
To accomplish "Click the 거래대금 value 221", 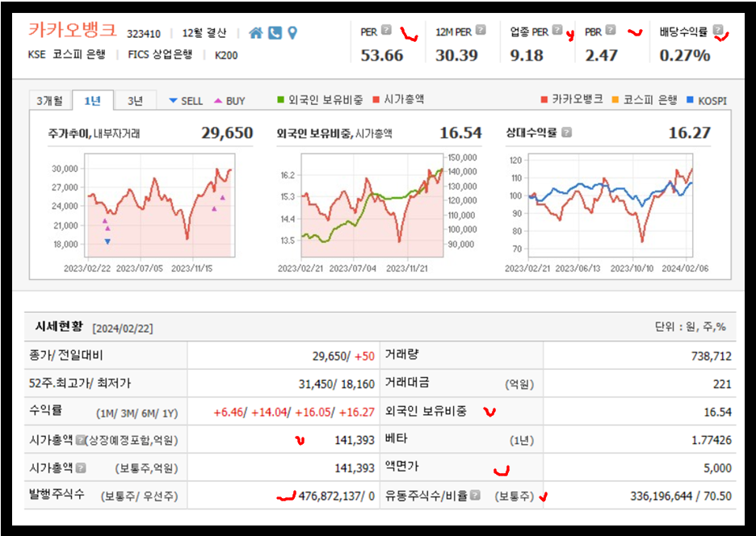I will pyautogui.click(x=722, y=384).
